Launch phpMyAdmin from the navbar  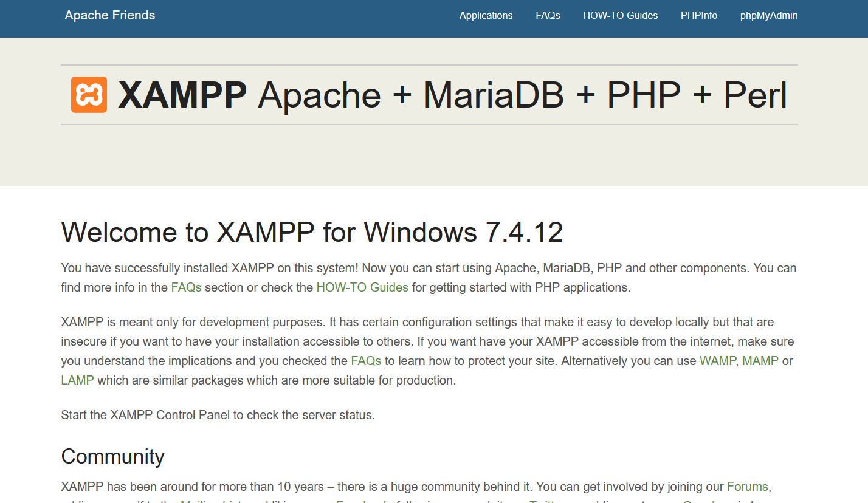point(769,16)
